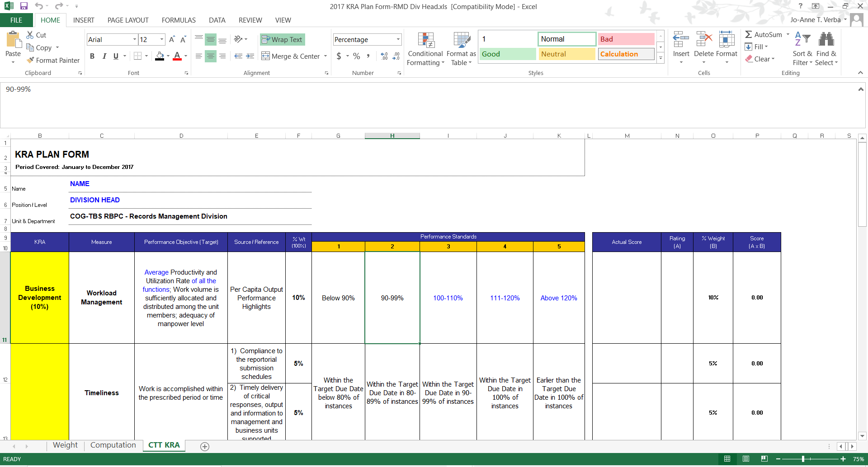
Task: Expand the AutoSum dropdown arrow
Action: pos(788,34)
